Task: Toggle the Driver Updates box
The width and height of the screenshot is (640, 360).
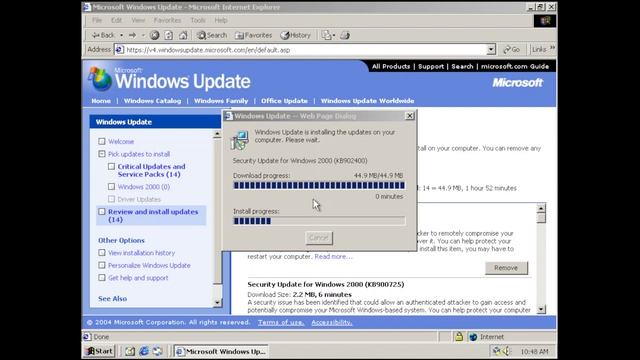Action: (x=111, y=199)
